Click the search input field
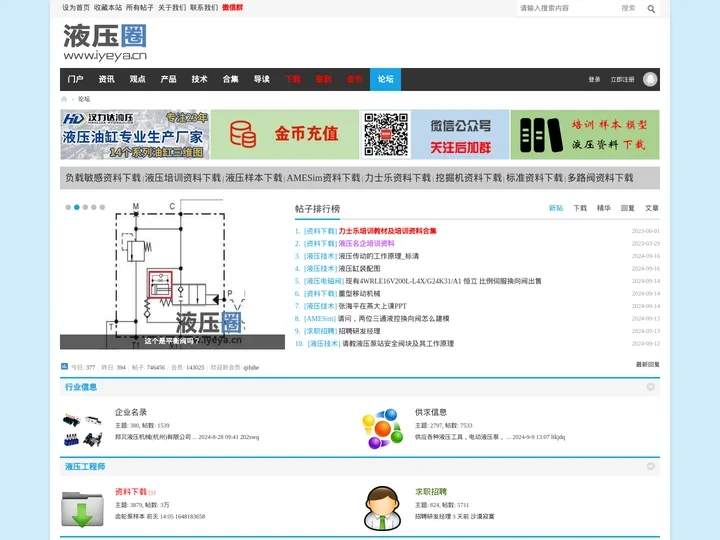This screenshot has width=720, height=540. tap(568, 8)
